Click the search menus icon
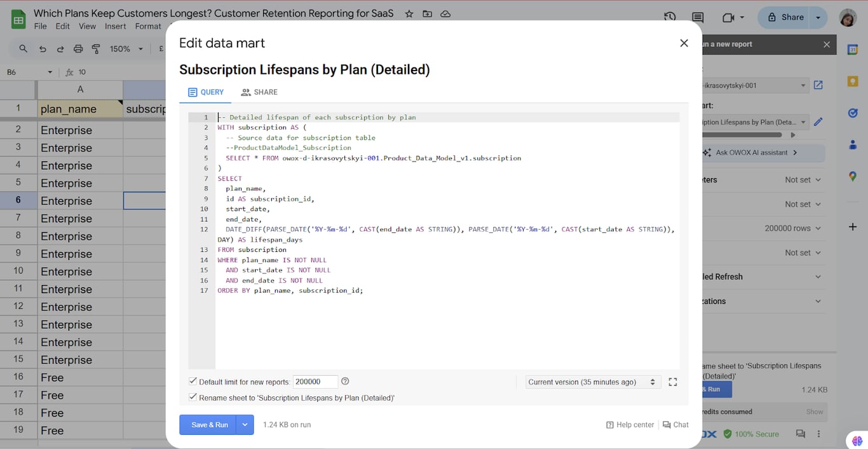868x449 pixels. point(24,49)
